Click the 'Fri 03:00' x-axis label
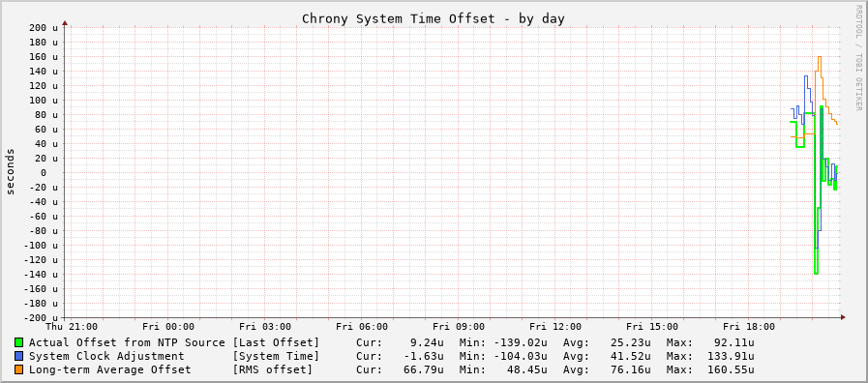This screenshot has height=383, width=868. tap(265, 327)
